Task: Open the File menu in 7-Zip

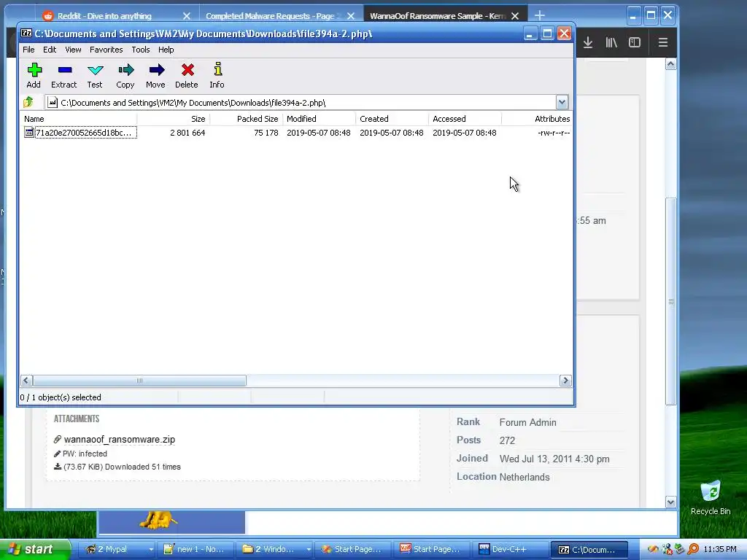Action: click(28, 50)
